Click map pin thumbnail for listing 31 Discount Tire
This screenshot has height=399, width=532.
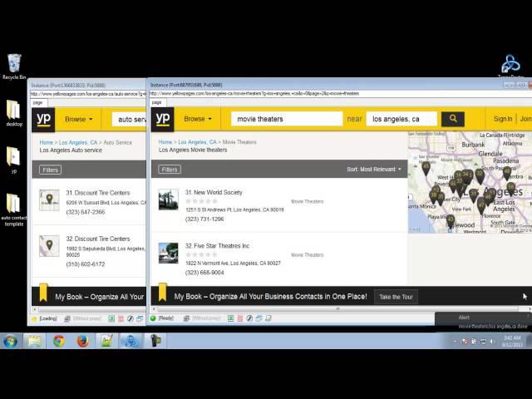49,199
